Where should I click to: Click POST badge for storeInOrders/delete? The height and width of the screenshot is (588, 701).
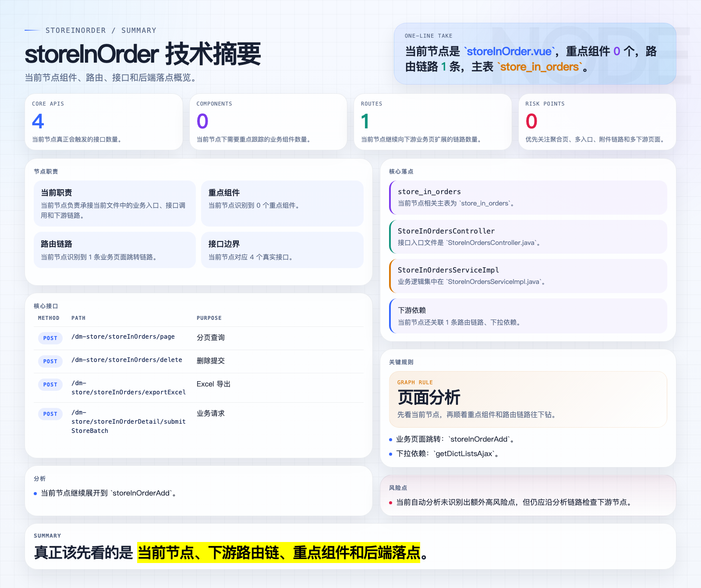[50, 361]
